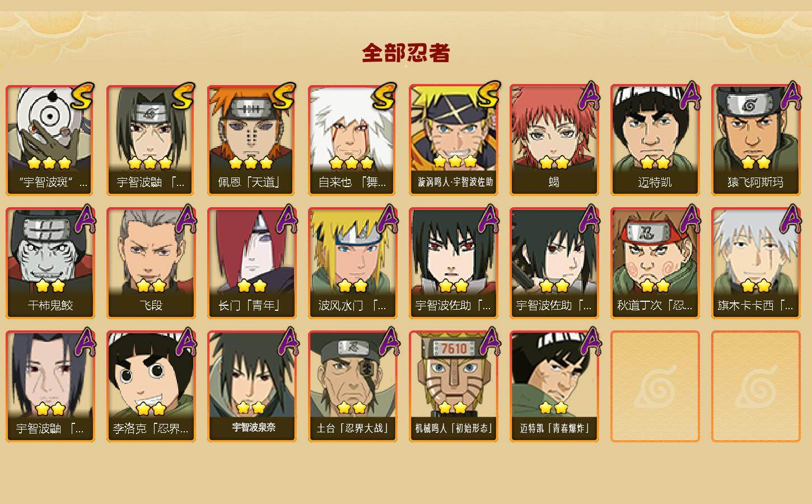Open the 长门「青年」 card
Viewport: 812px width, 504px height.
(251, 263)
